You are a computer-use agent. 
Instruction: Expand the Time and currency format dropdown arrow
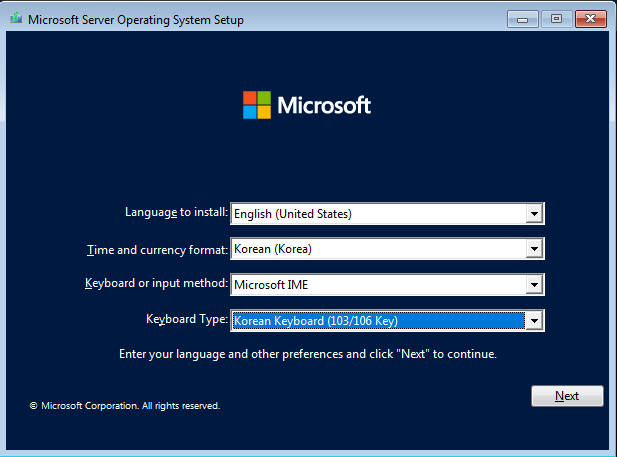pos(534,249)
